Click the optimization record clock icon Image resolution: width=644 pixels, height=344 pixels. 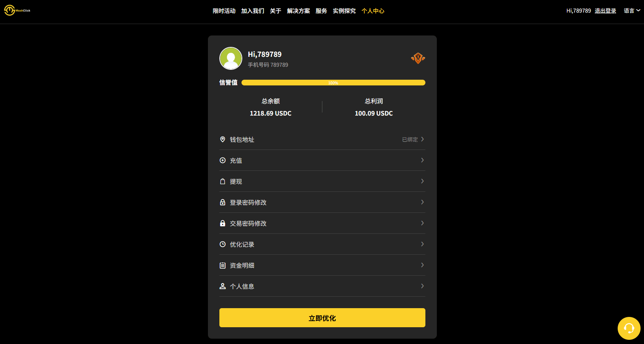click(222, 244)
